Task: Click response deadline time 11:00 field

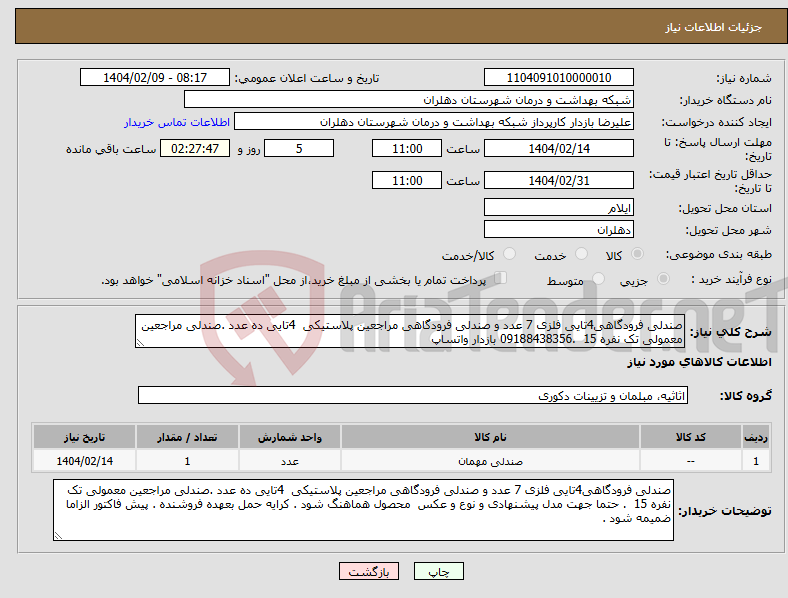Action: [x=407, y=148]
